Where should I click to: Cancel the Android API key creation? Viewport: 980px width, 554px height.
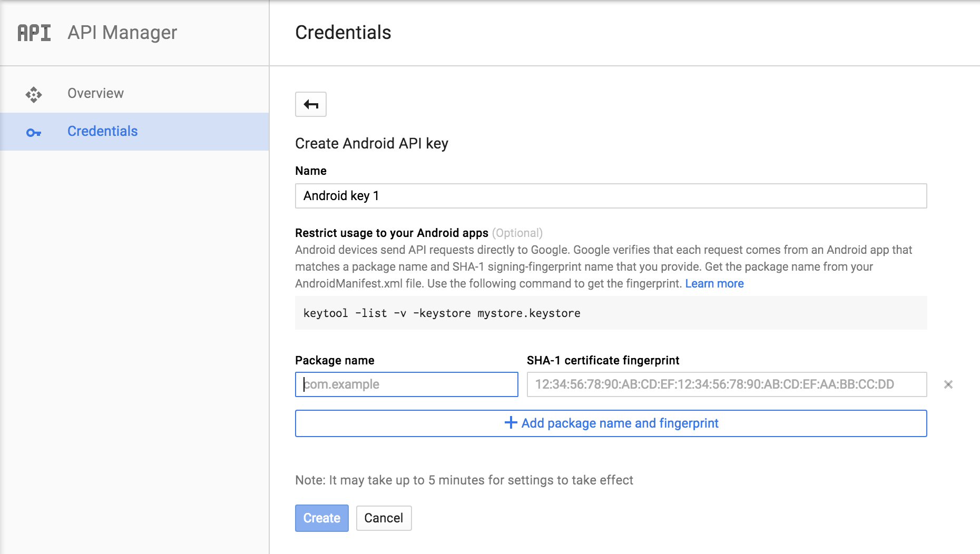coord(384,518)
